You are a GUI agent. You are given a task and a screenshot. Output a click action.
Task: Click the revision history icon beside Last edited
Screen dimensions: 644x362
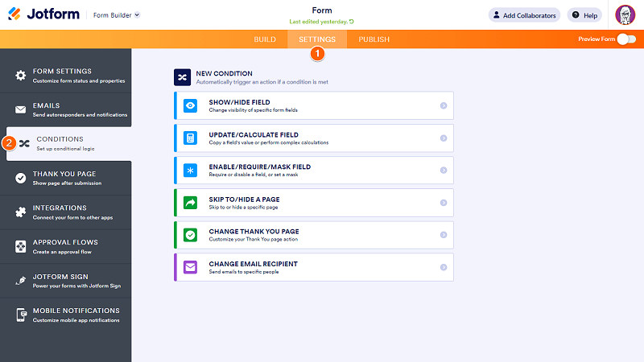tap(352, 22)
